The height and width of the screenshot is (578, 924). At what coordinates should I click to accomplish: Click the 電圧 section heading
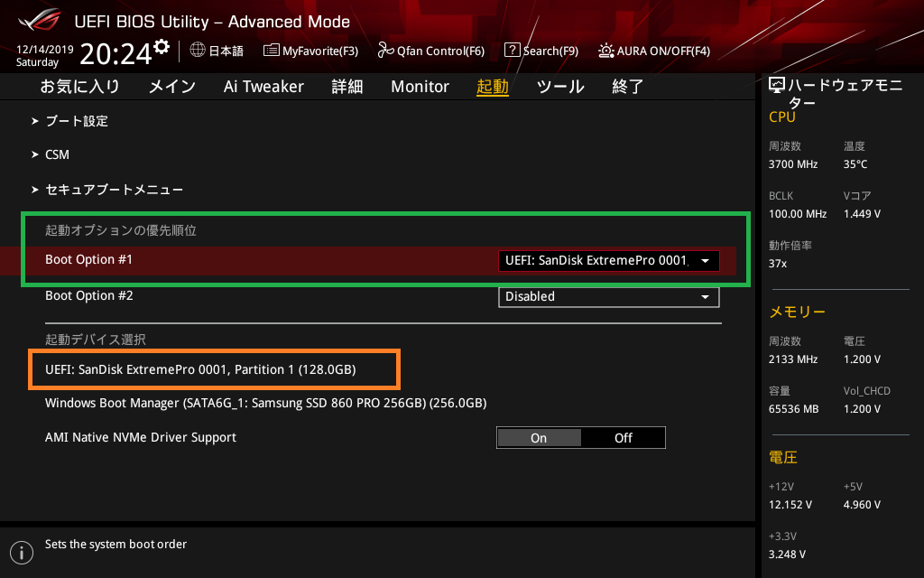pyautogui.click(x=783, y=457)
